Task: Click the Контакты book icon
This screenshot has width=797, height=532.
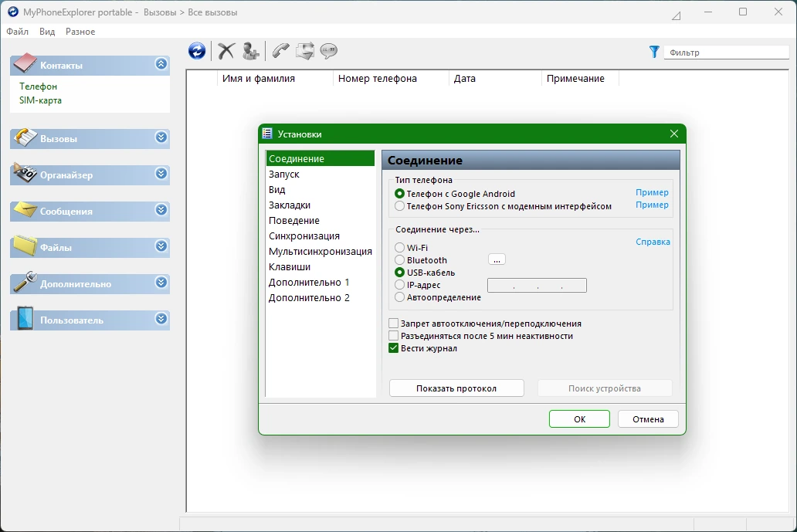Action: click(25, 63)
